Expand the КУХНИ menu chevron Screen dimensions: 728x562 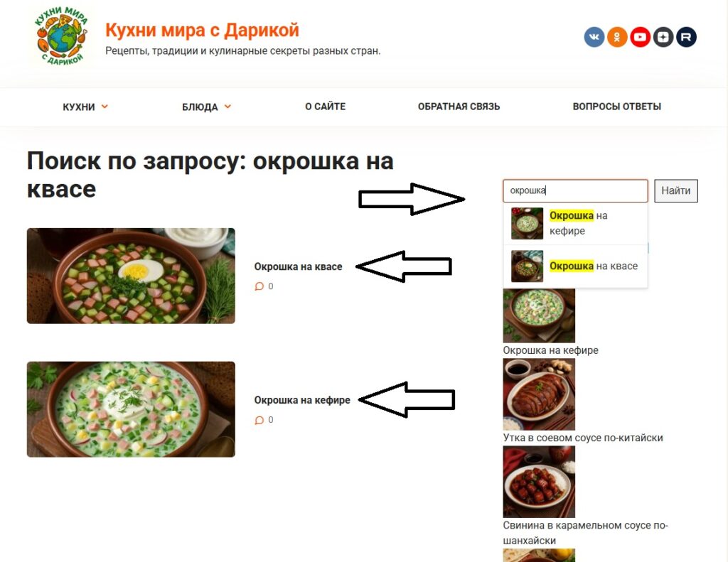coord(105,107)
